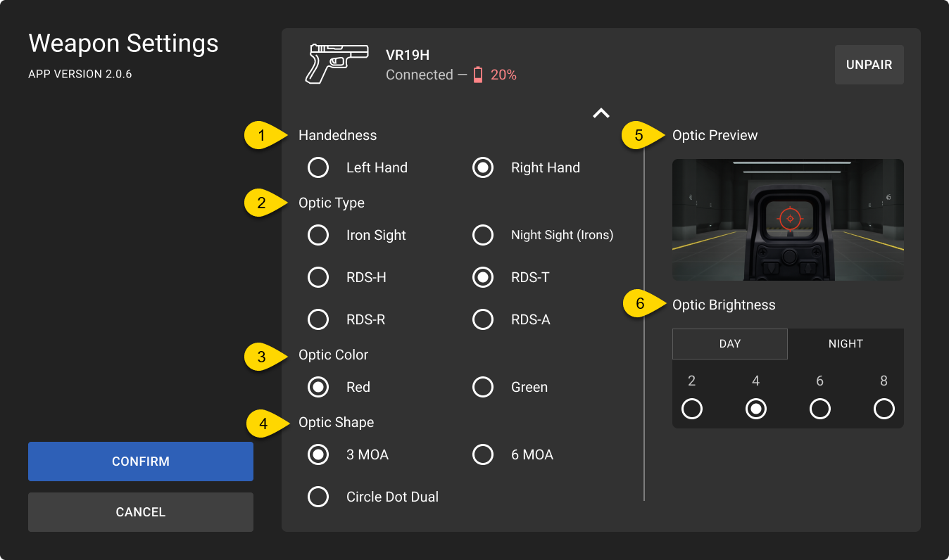Switch to the NIGHT brightness tab
This screenshot has height=560, width=949.
pyautogui.click(x=846, y=344)
